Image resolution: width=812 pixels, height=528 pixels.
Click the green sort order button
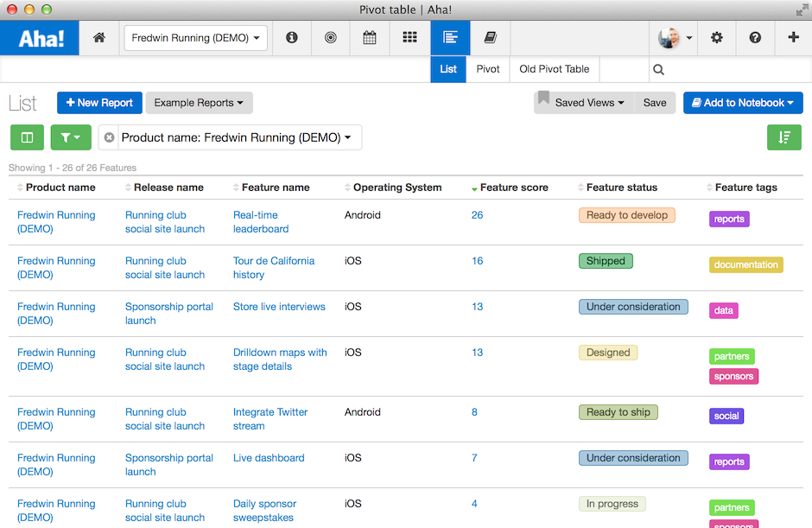784,137
